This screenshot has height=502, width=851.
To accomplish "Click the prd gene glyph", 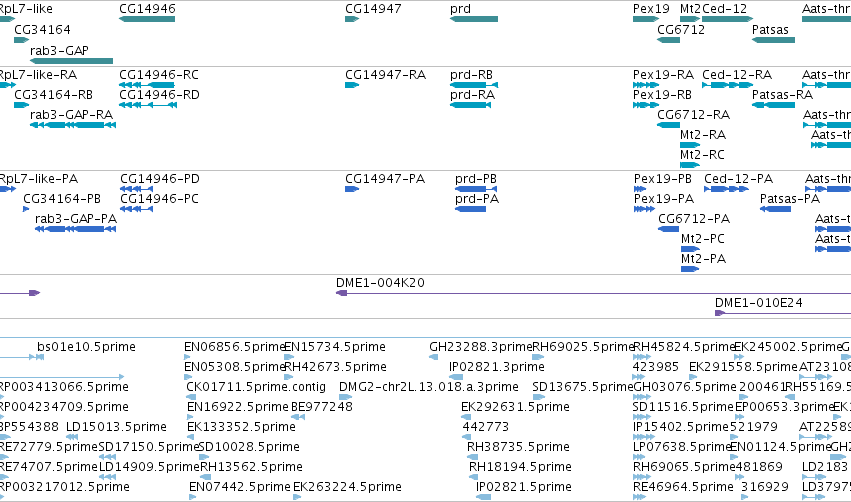I will (x=474, y=19).
